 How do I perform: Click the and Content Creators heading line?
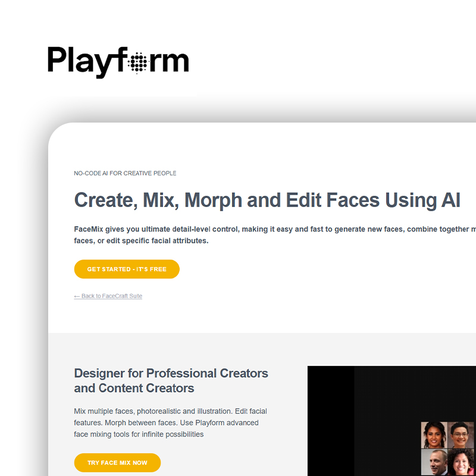pyautogui.click(x=134, y=389)
